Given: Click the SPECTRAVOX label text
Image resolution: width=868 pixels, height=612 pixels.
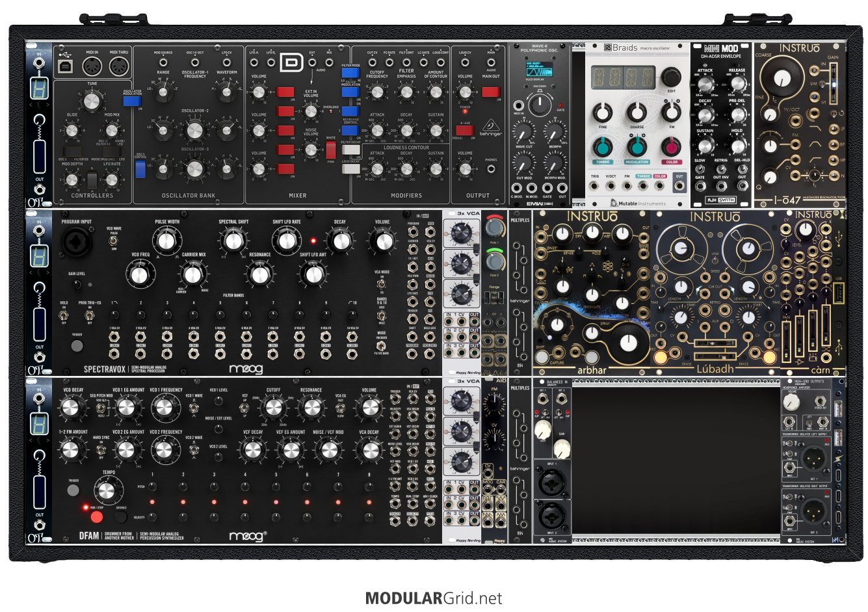Looking at the screenshot, I should tap(105, 369).
